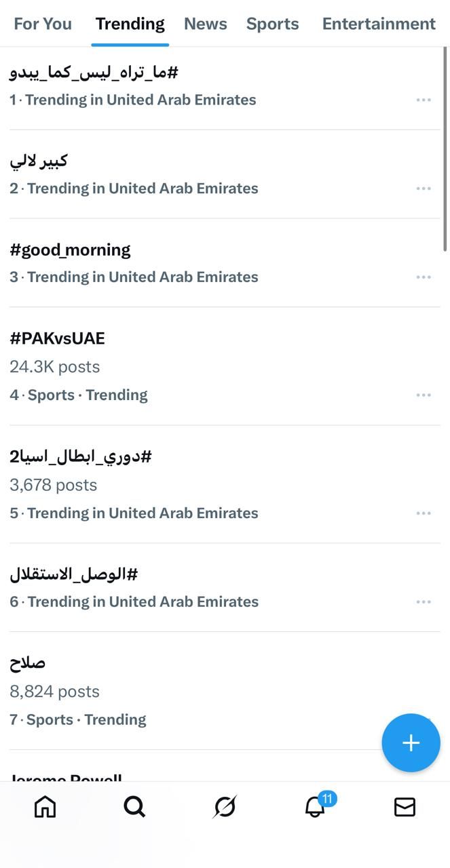This screenshot has width=450, height=868.
Task: Switch to the For You tab
Action: [x=43, y=23]
